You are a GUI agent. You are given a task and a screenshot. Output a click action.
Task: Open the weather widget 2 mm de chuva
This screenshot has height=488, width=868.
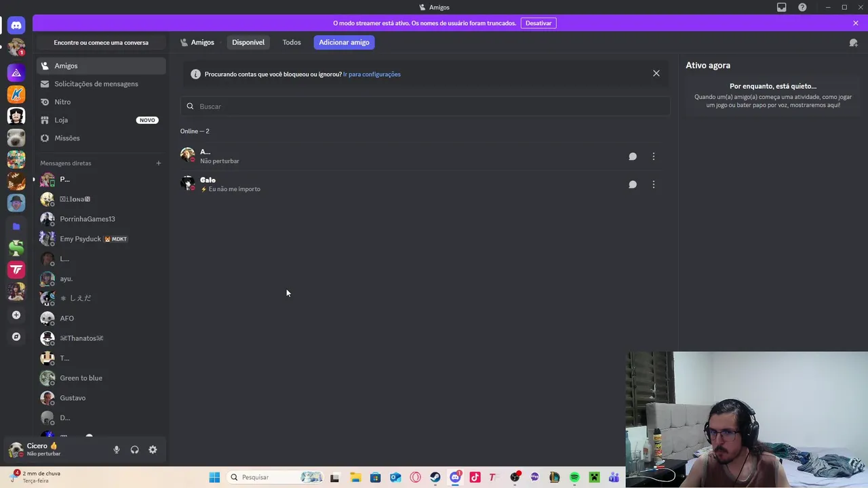tap(37, 477)
